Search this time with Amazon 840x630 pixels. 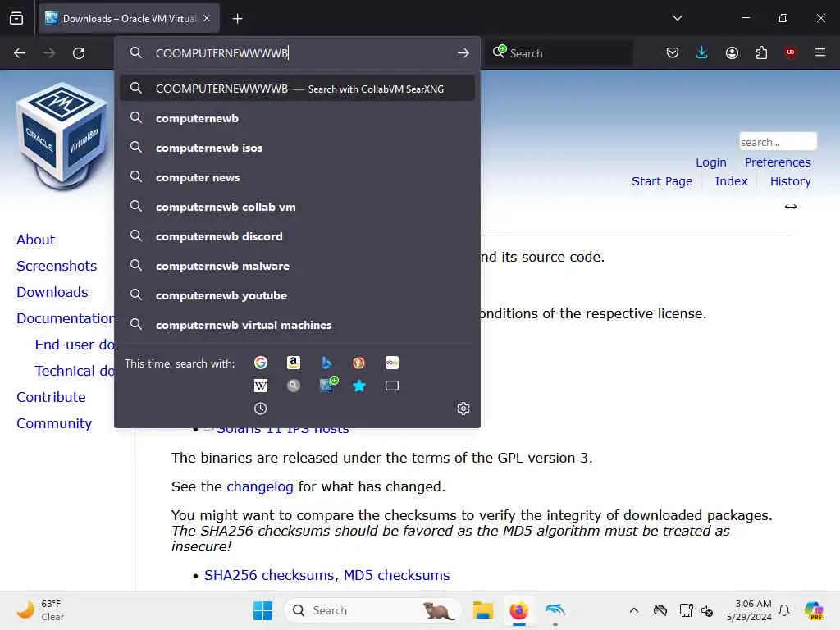pos(293,363)
